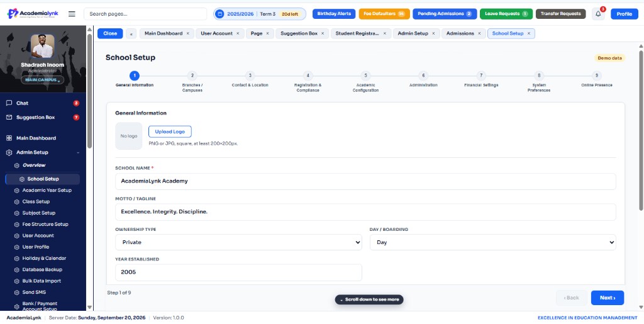Open the Ownership Type dropdown

238,242
